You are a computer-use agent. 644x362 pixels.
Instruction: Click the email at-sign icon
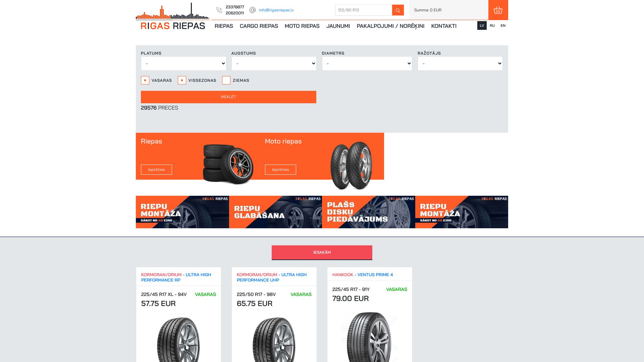[x=253, y=10]
